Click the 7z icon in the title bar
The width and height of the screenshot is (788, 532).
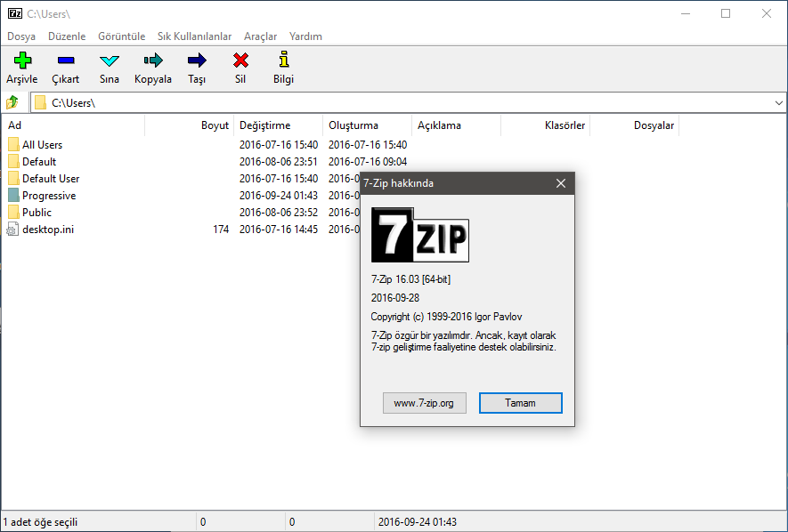(15, 13)
